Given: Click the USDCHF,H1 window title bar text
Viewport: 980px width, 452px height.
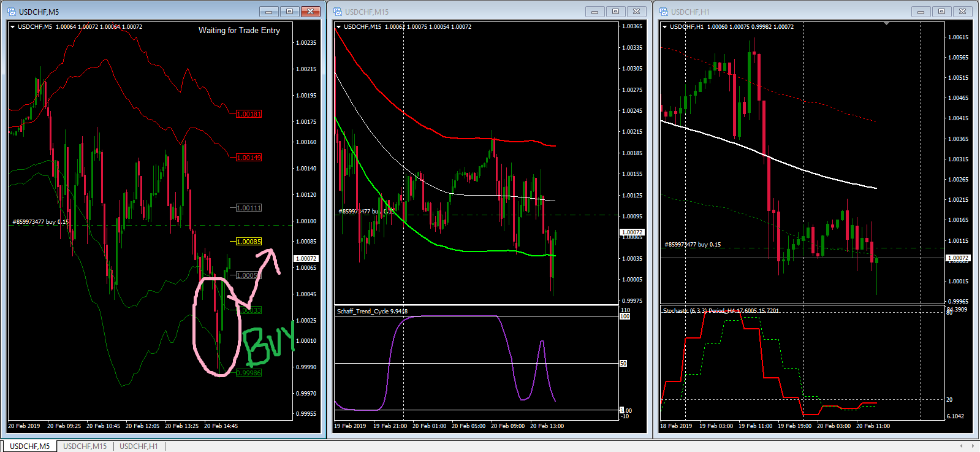Looking at the screenshot, I should pyautogui.click(x=690, y=12).
